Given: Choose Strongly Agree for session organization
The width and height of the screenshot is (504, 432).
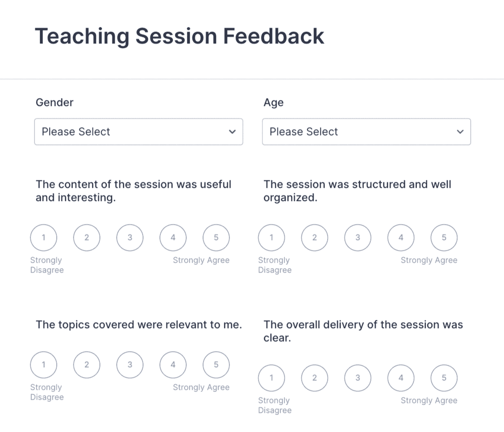Looking at the screenshot, I should coord(444,237).
